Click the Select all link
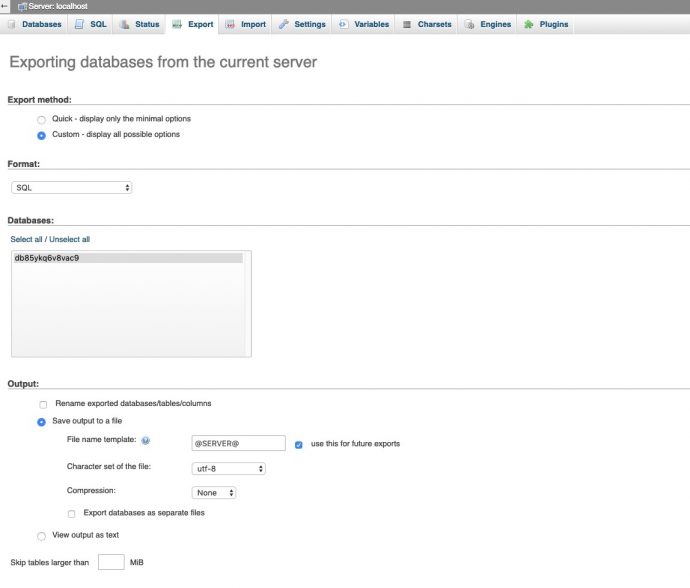 26,239
